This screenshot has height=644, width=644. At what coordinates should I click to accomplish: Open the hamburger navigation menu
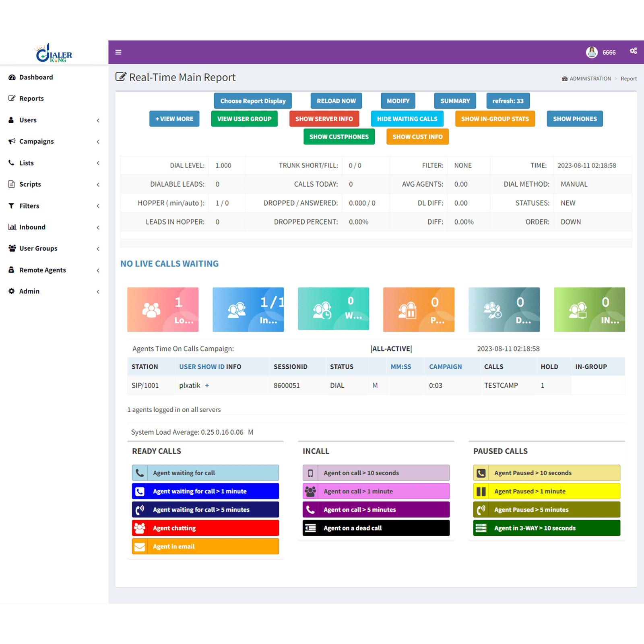pyautogui.click(x=118, y=52)
